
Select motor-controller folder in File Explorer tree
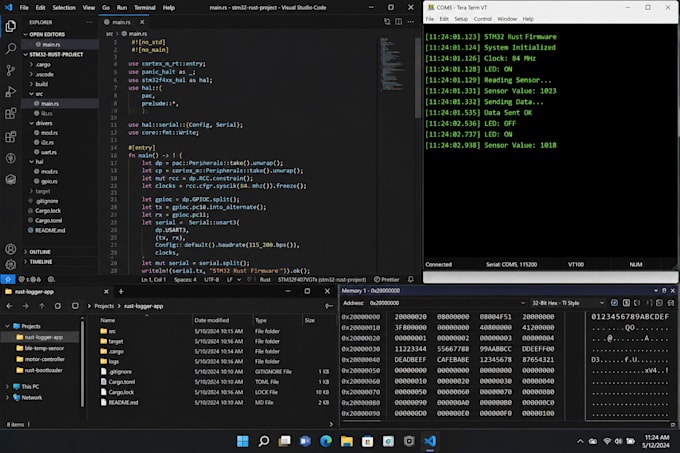coord(45,359)
